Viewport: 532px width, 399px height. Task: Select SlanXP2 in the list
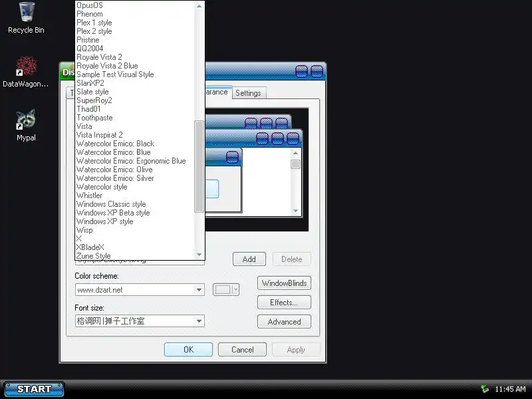pyautogui.click(x=135, y=83)
